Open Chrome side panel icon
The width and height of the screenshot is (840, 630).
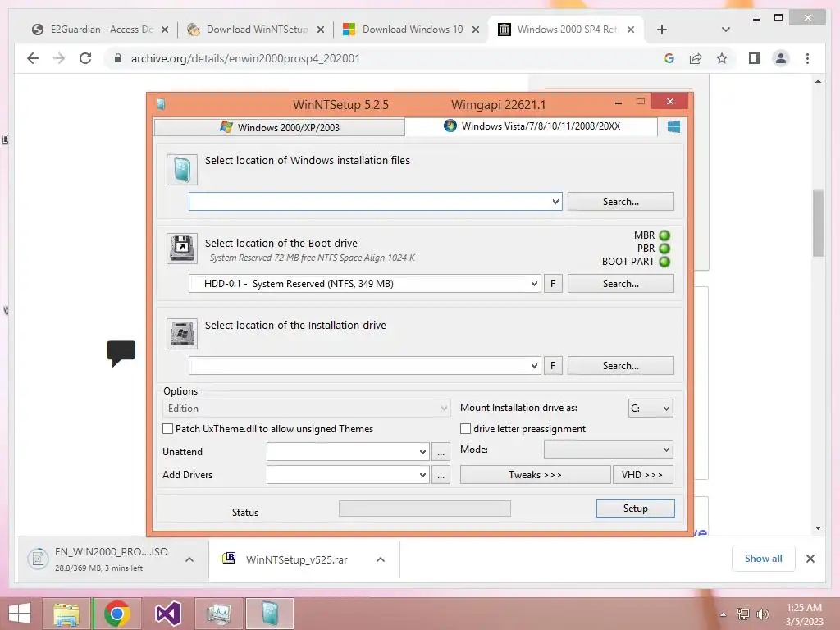coord(755,58)
